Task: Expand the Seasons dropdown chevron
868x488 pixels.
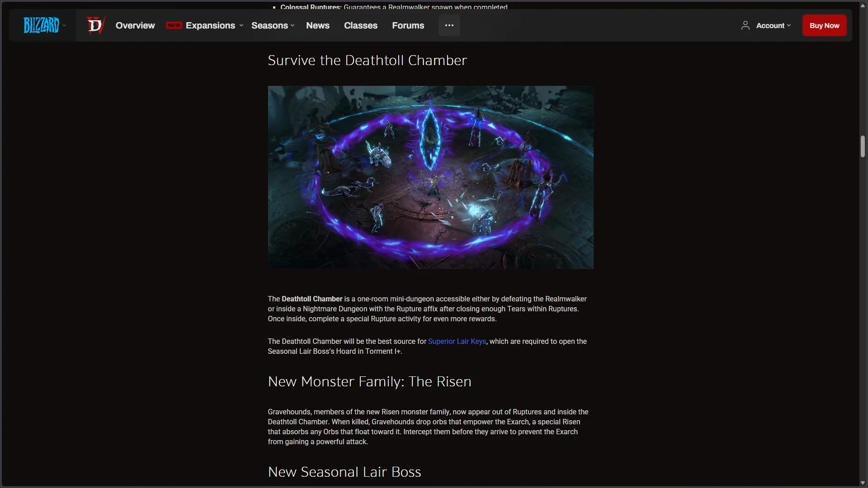Action: coord(292,26)
